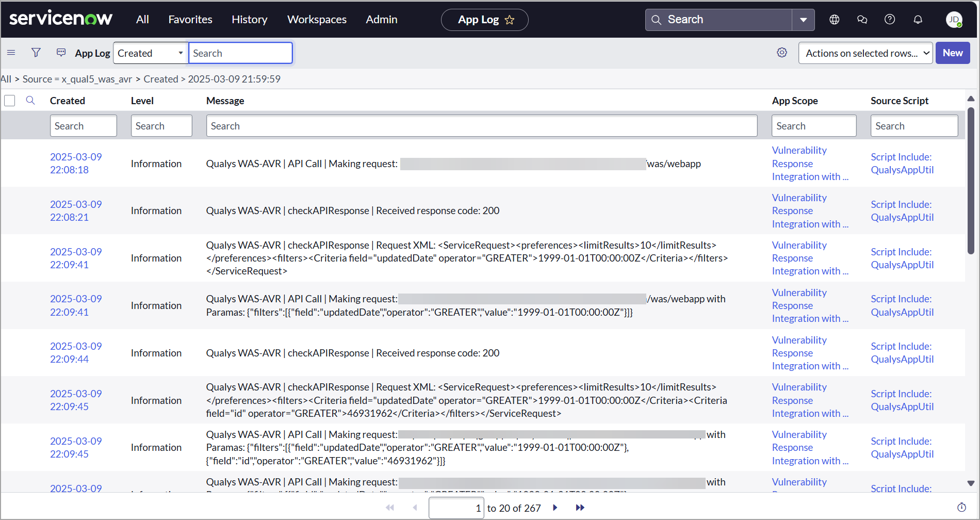The image size is (980, 520).
Task: Open the help question-mark icon
Action: (890, 20)
